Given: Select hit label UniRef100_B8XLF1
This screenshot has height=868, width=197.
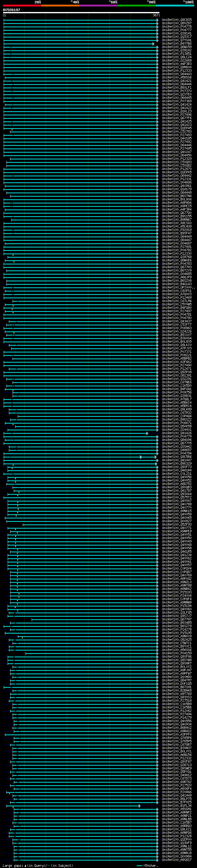Looking at the screenshot, I should [176, 88].
